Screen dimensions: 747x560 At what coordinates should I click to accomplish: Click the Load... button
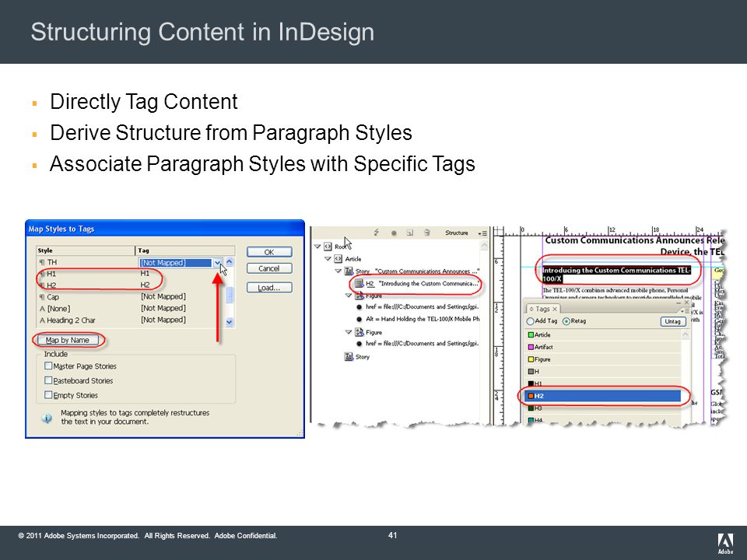point(269,288)
